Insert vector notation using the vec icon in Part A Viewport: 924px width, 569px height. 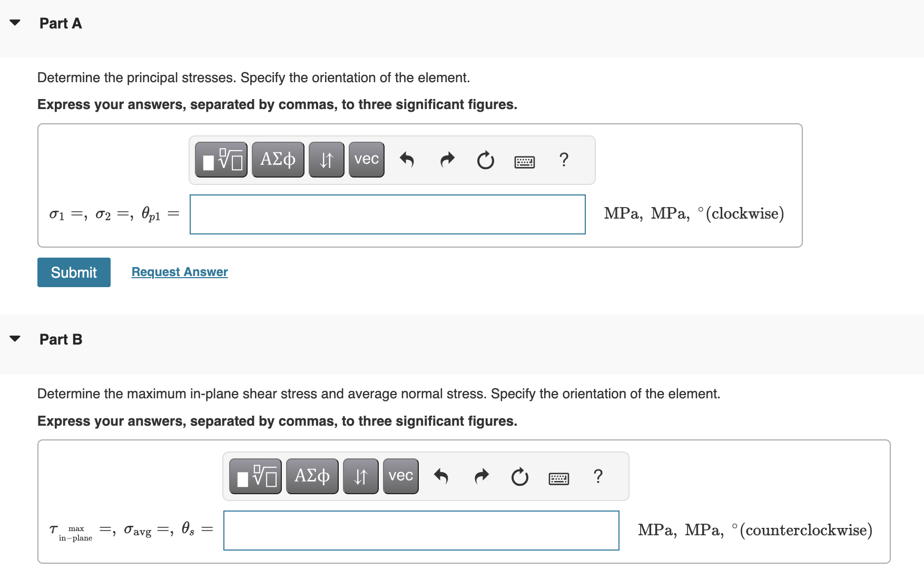click(x=366, y=159)
